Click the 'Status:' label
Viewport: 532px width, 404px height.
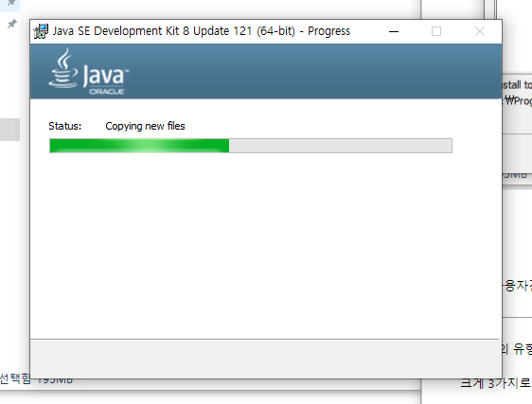click(64, 126)
